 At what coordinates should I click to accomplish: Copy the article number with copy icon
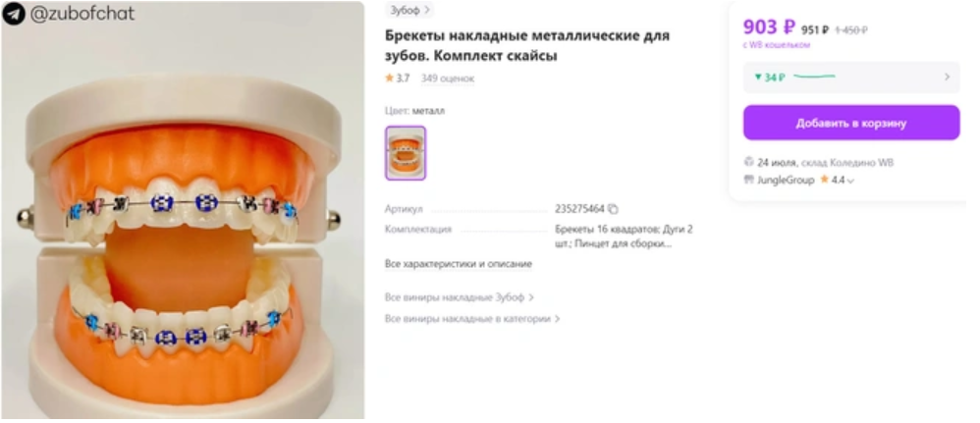(x=613, y=209)
